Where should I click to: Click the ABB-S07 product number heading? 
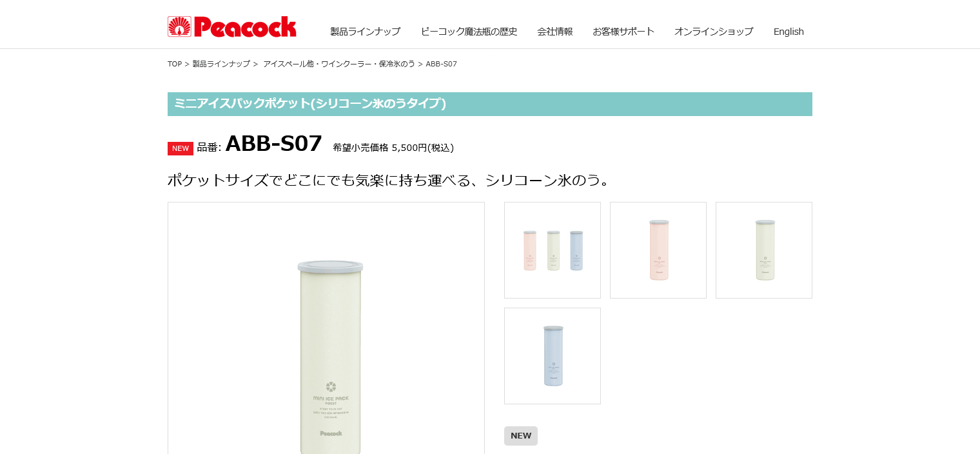tap(273, 143)
